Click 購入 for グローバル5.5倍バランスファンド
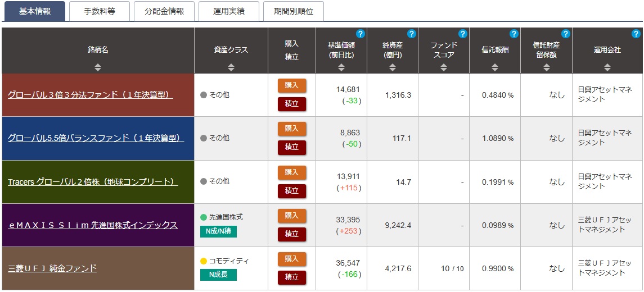 [292, 129]
